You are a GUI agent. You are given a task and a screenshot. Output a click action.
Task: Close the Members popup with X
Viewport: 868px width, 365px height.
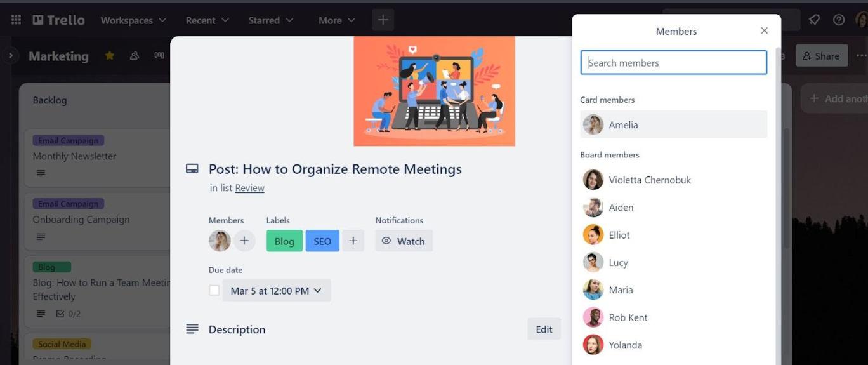point(764,30)
